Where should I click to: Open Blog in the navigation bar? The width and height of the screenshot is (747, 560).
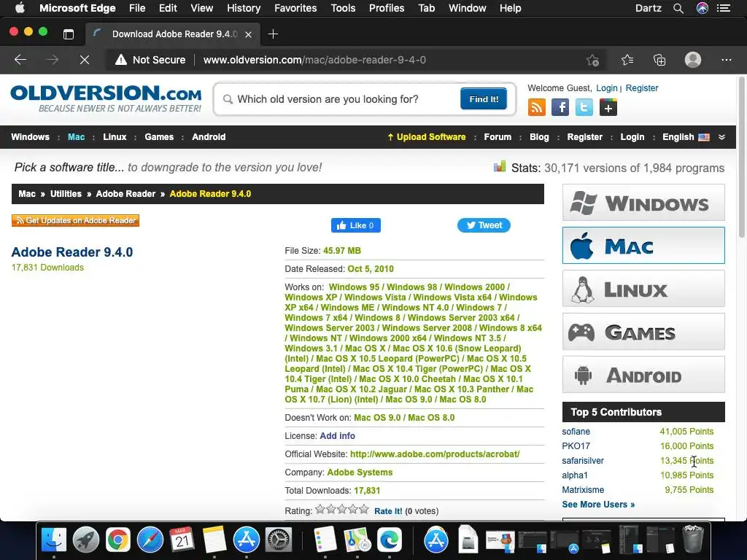(x=539, y=136)
